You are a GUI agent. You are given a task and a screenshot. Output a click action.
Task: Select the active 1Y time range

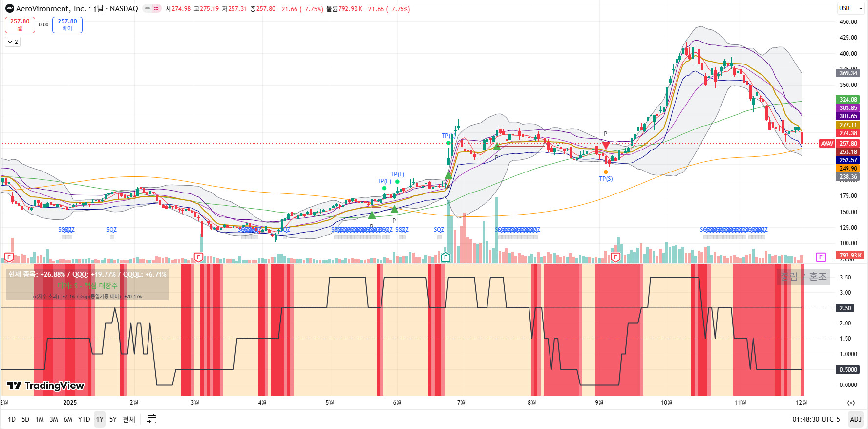tap(100, 419)
